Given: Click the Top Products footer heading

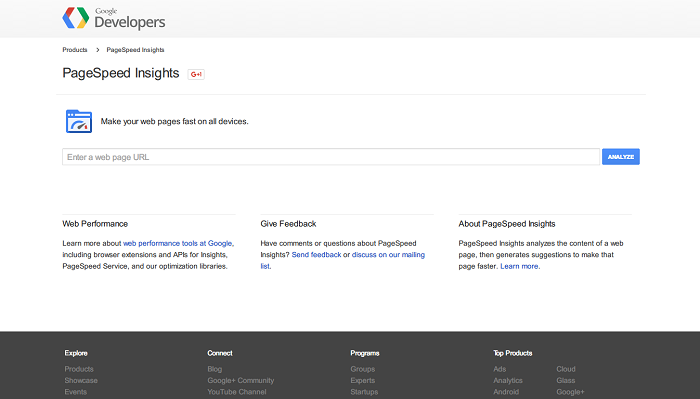Looking at the screenshot, I should (512, 353).
